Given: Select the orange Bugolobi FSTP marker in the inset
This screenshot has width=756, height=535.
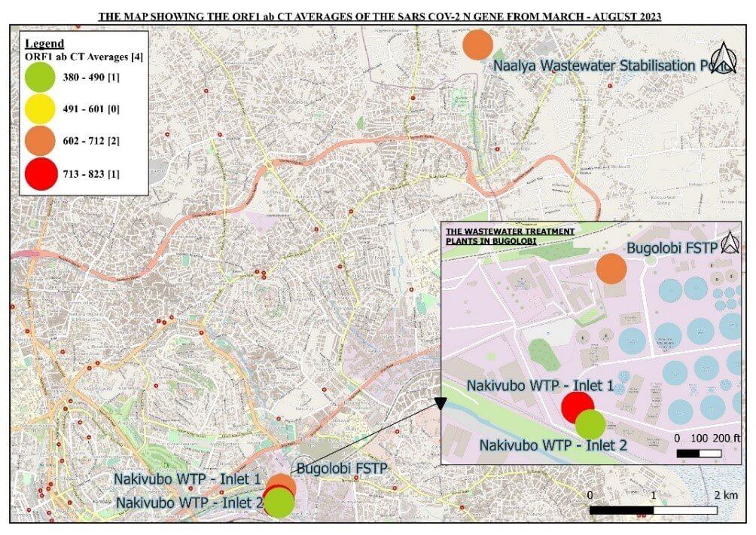Looking at the screenshot, I should tap(611, 269).
